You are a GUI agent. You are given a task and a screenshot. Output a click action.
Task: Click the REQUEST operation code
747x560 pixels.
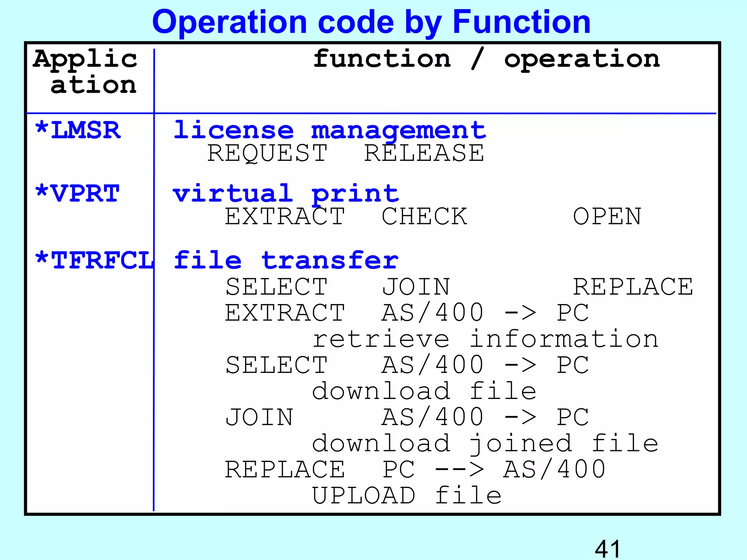267,153
